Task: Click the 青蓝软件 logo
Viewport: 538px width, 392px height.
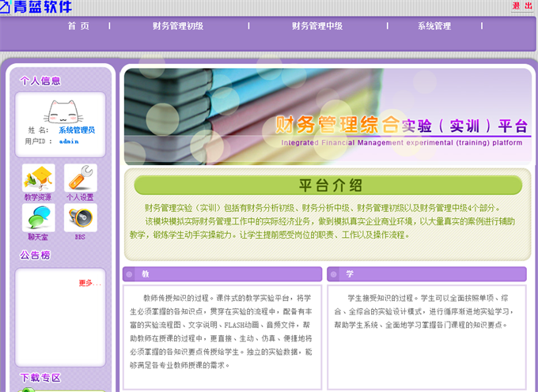Action: [x=36, y=7]
